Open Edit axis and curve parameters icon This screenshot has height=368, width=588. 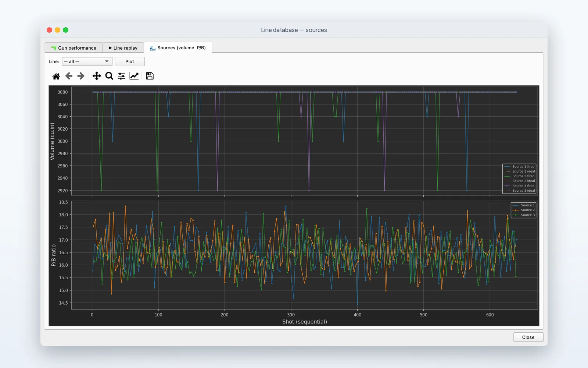[x=134, y=76]
